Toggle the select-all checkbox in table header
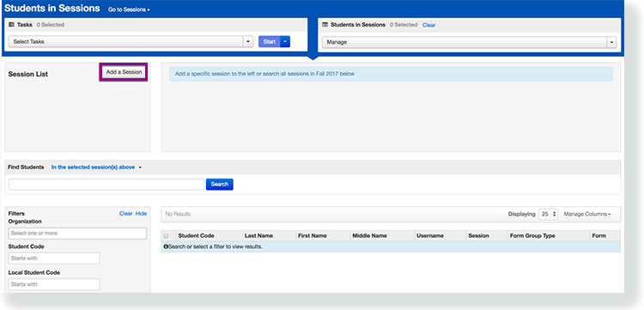 (x=167, y=236)
